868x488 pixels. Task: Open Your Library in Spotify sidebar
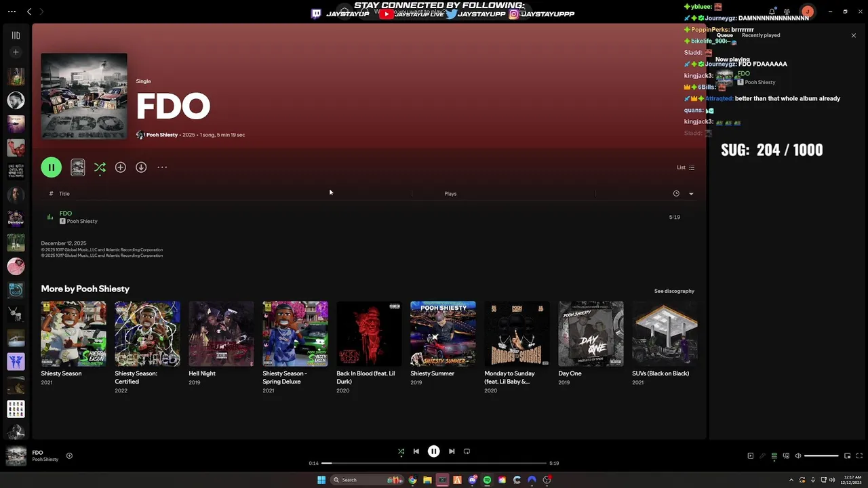tap(16, 35)
